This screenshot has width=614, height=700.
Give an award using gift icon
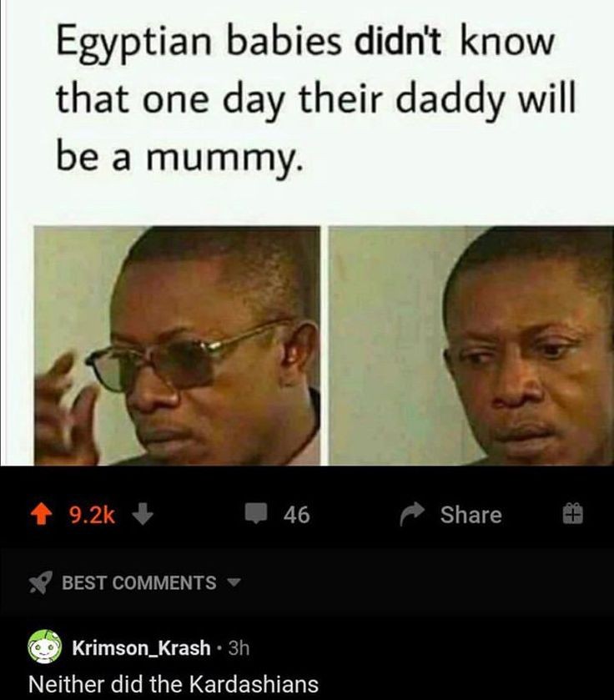pyautogui.click(x=572, y=513)
